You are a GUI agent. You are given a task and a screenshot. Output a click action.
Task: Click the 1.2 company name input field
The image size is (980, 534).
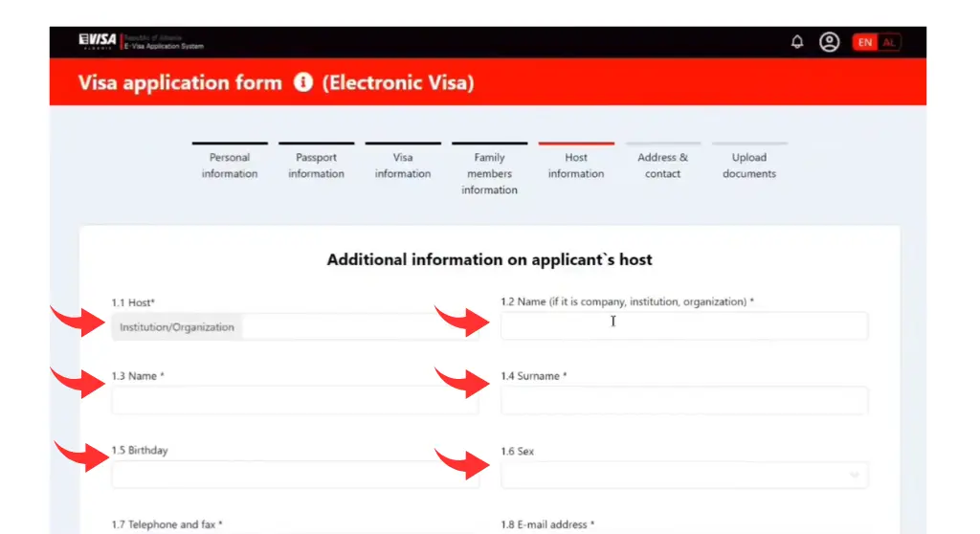pyautogui.click(x=684, y=325)
